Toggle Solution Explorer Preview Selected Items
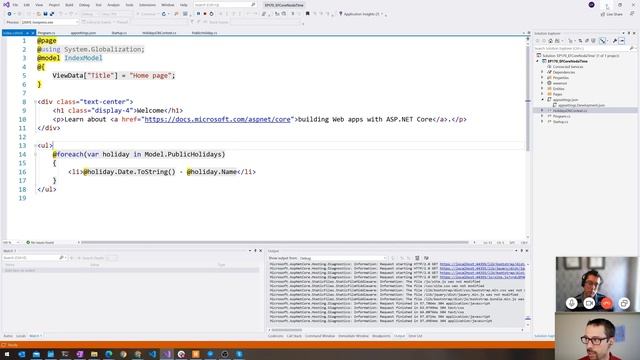Image resolution: width=640 pixels, height=360 pixels. 622,41
